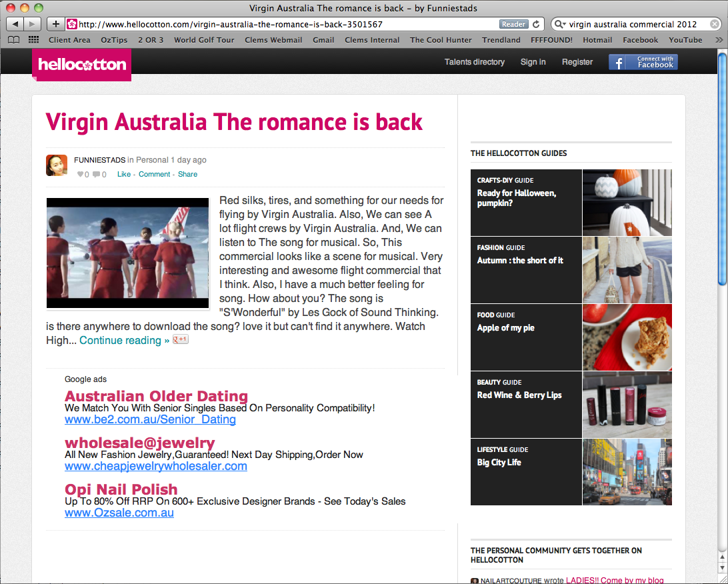Open Talents directory link
Screen dimensions: 728x584
click(x=475, y=62)
